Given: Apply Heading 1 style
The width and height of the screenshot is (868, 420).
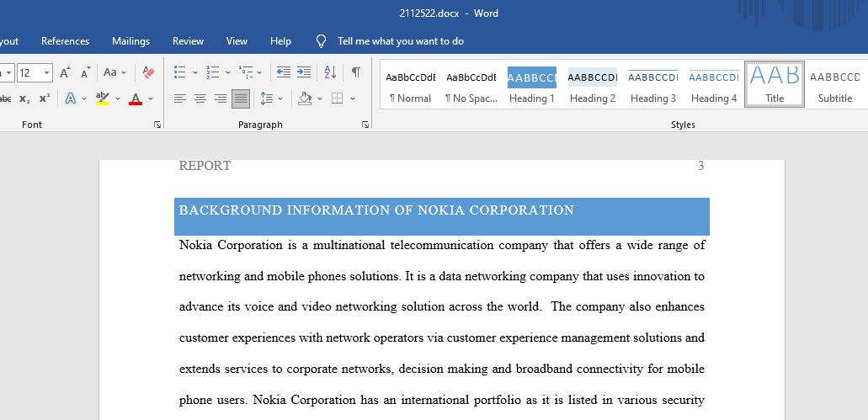Looking at the screenshot, I should click(531, 84).
